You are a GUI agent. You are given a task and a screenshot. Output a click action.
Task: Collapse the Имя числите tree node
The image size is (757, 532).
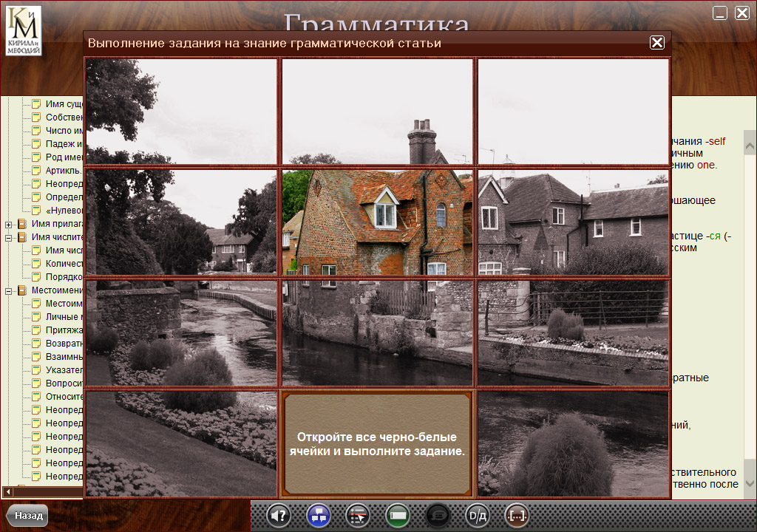coord(8,238)
